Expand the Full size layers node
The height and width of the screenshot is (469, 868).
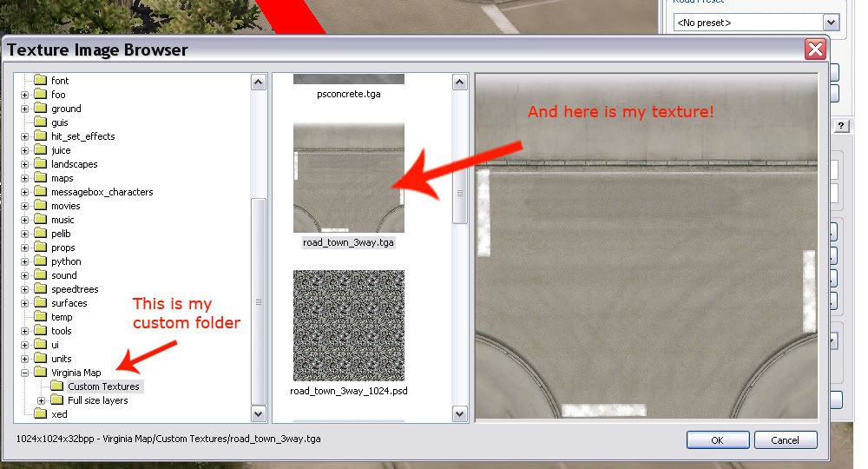pos(42,400)
